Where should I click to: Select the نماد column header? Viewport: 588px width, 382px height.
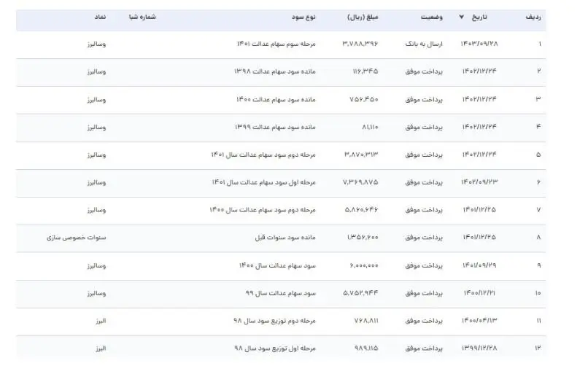98,17
